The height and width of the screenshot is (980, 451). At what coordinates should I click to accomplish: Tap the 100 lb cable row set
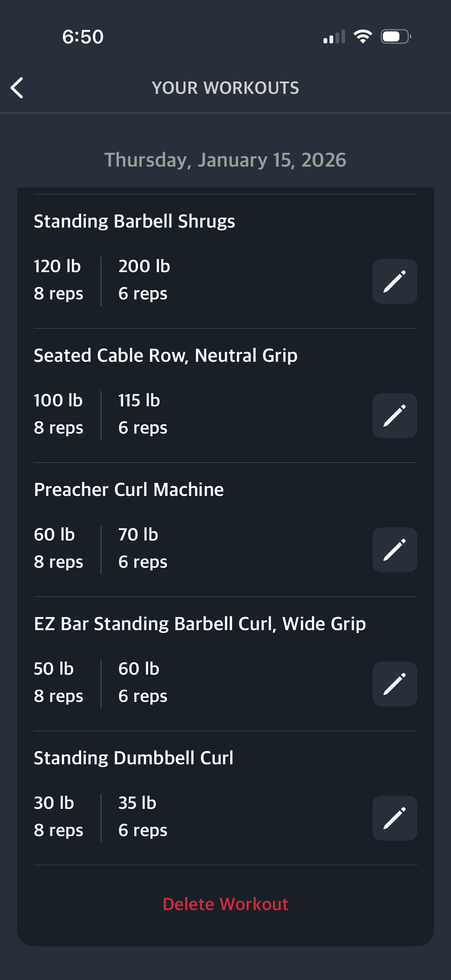pos(58,414)
